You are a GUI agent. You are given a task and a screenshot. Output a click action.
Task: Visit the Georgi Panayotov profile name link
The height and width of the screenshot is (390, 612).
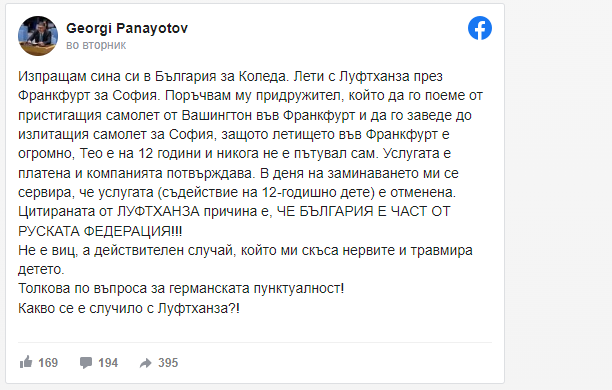[127, 28]
